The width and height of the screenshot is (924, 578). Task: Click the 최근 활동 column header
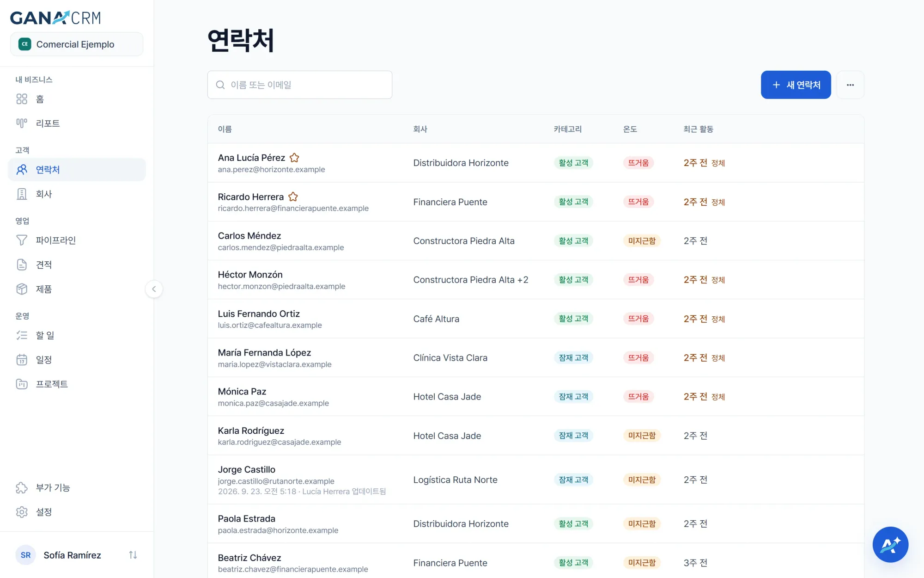coord(699,129)
